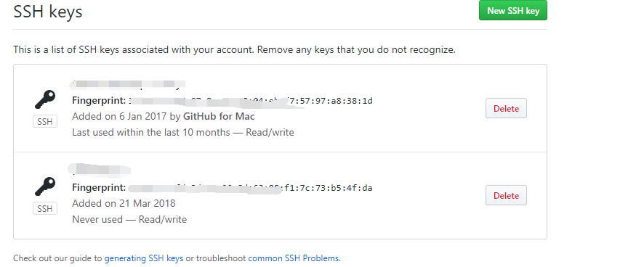
Task: Click the SSH badge under the second key icon
Action: [45, 209]
